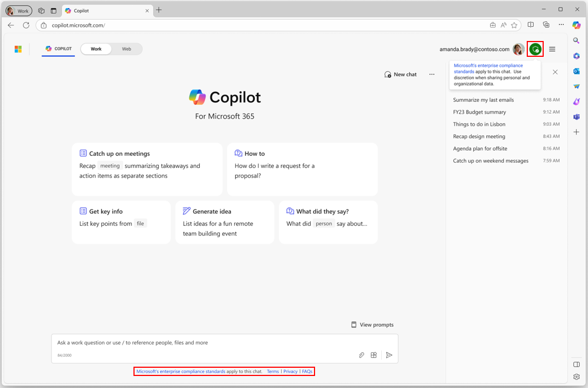Select Catch up on meetings card
Viewport: 588px width, 388px height.
coord(147,169)
